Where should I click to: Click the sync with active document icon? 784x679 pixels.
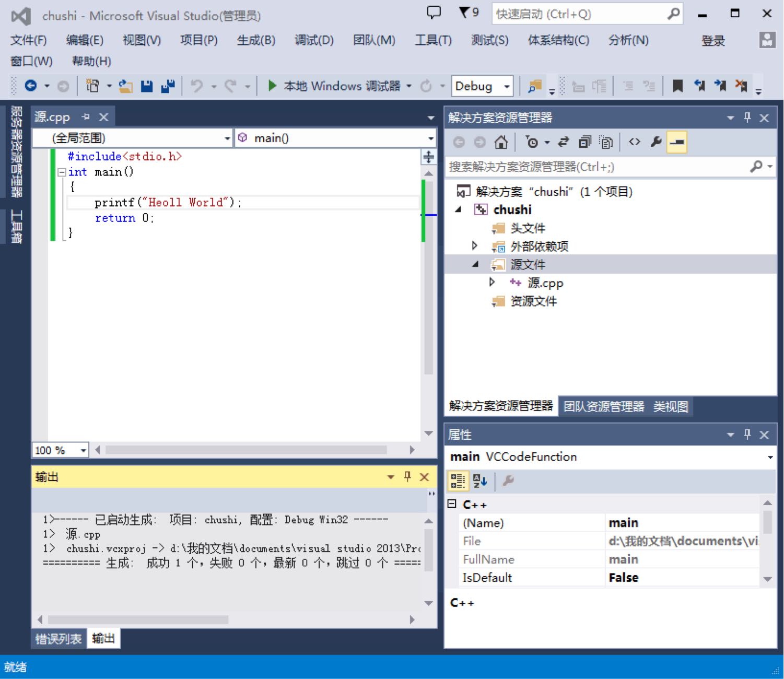pos(563,142)
